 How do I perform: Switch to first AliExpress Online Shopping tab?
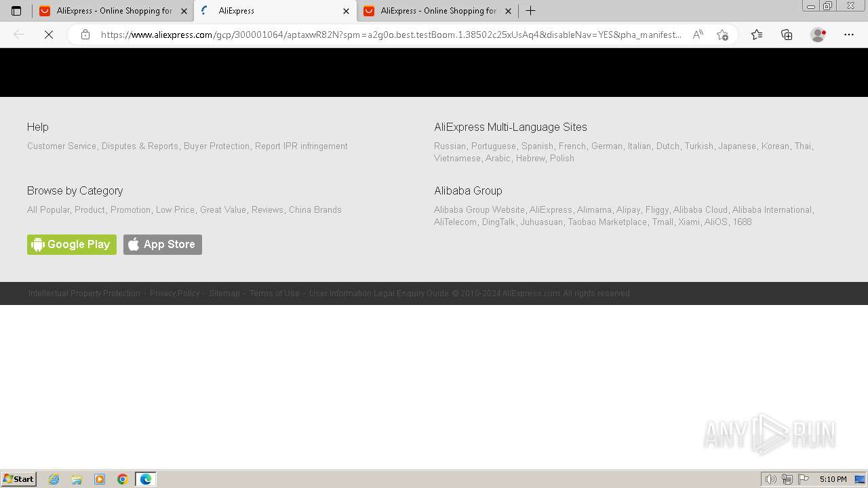click(x=113, y=11)
